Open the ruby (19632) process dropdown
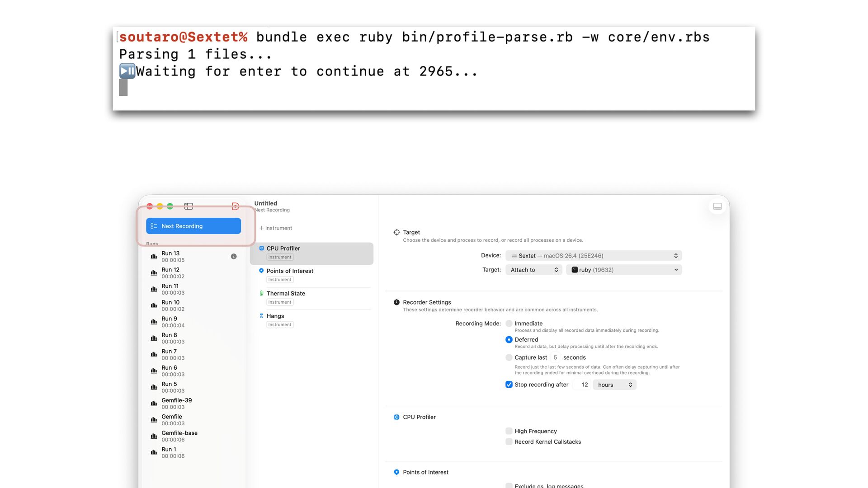This screenshot has height=488, width=868. 624,270
